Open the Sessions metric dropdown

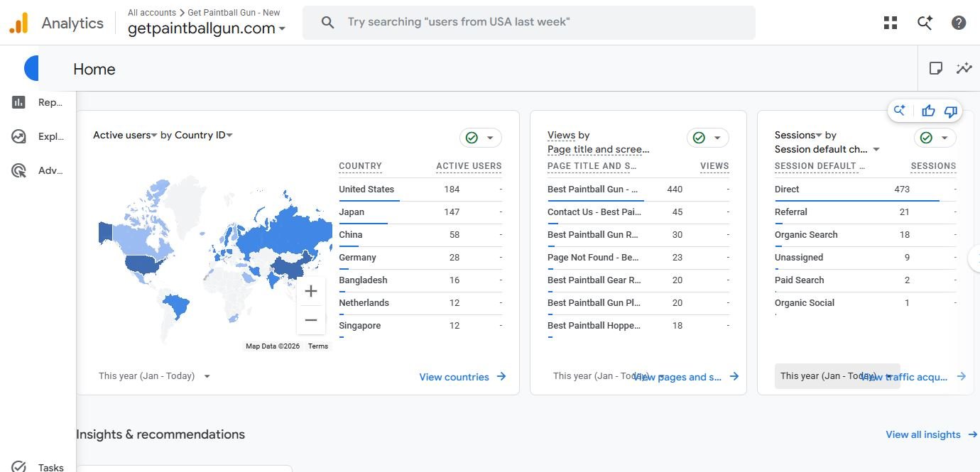[x=798, y=135]
